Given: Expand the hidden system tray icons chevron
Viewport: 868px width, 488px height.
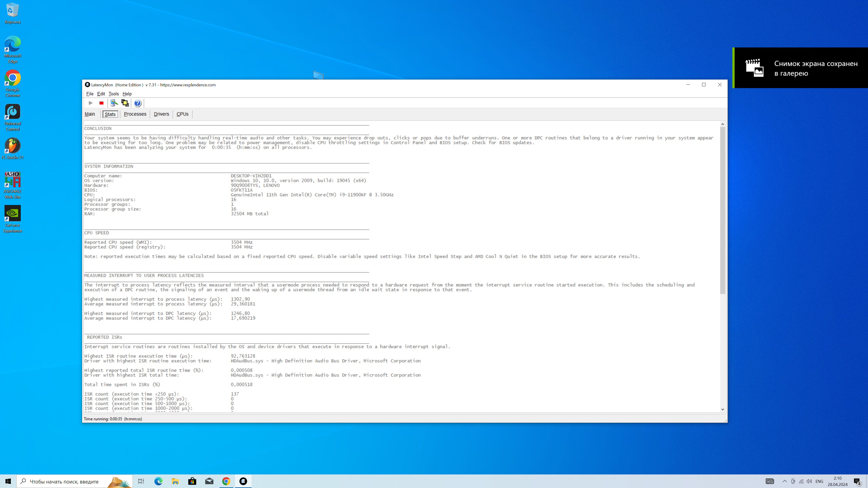Looking at the screenshot, I should pos(784,481).
